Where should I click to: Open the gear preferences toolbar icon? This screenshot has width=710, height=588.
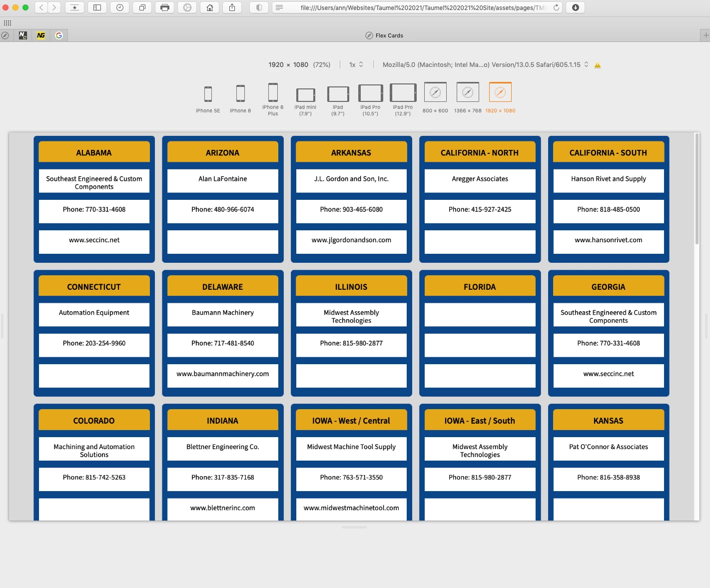coord(187,7)
